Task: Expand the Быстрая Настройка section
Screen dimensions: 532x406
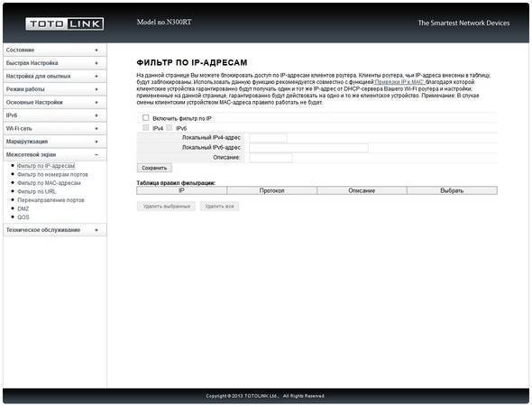Action: click(x=55, y=63)
